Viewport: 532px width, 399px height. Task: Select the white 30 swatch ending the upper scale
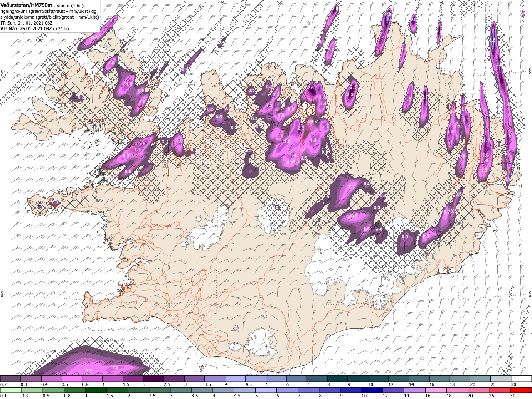coord(521,379)
